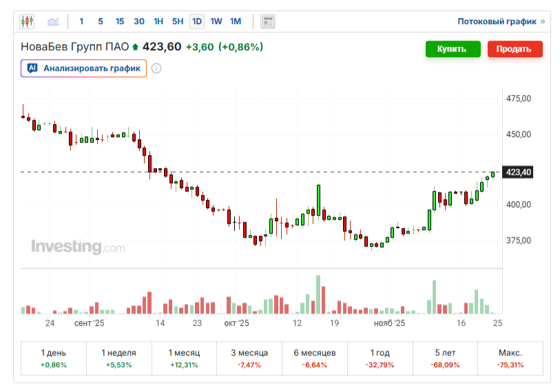Viewport: 560px width, 392px height.
Task: Click the окт '25 date axis label
Action: (236, 323)
